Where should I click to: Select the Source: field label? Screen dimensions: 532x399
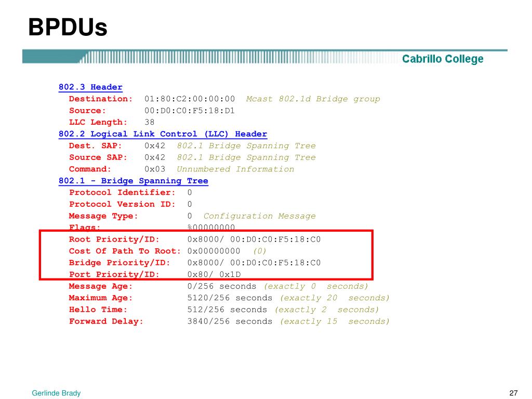tap(87, 111)
